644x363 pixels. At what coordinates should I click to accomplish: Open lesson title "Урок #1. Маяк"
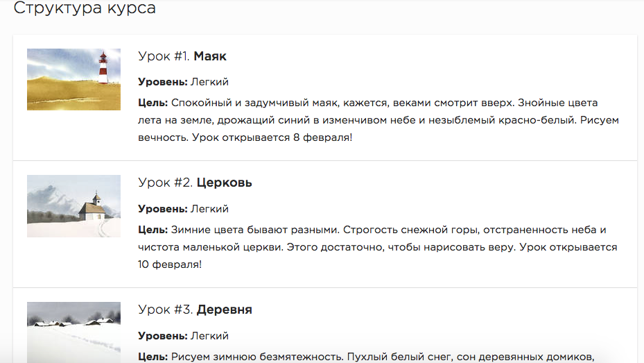[x=182, y=56]
